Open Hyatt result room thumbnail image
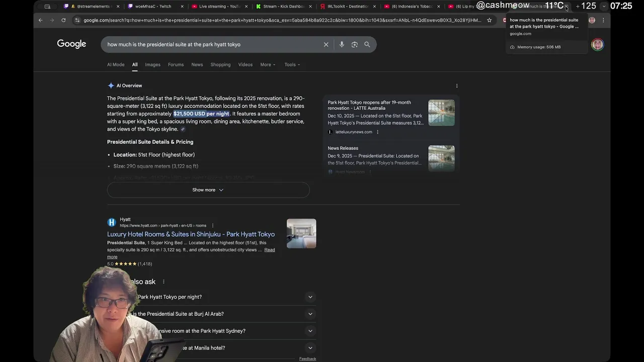The width and height of the screenshot is (644, 362). pyautogui.click(x=301, y=233)
